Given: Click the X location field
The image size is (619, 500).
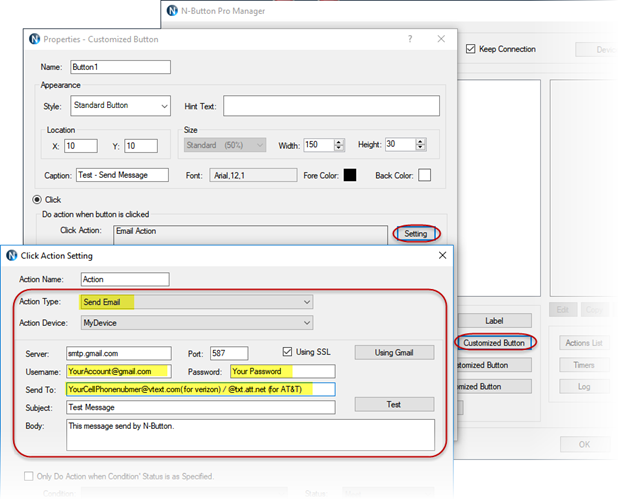Looking at the screenshot, I should point(81,146).
